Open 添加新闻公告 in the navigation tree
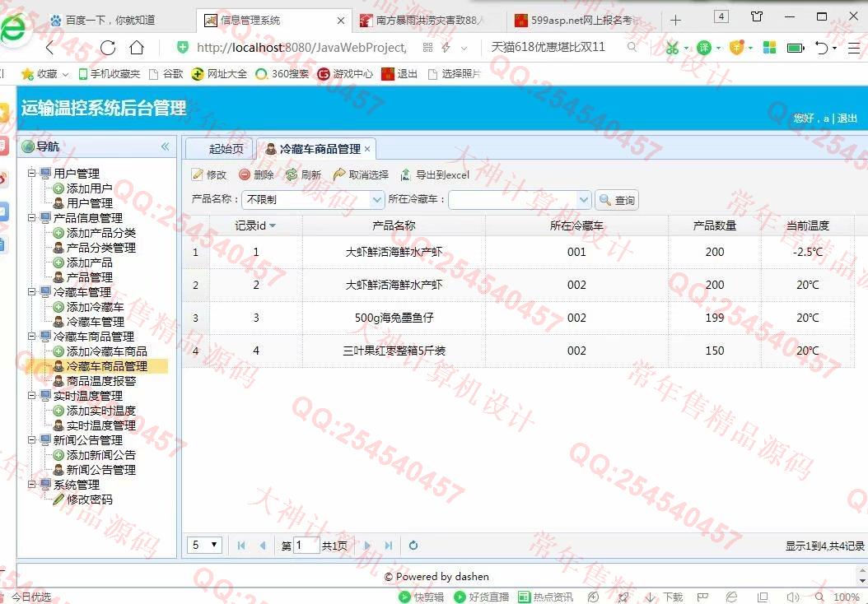The width and height of the screenshot is (868, 604). tap(101, 455)
